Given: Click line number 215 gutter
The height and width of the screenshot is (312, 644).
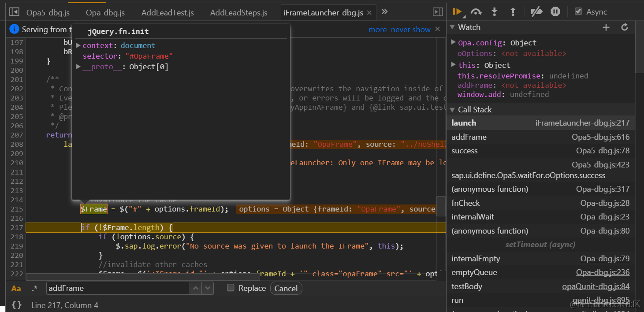Looking at the screenshot, I should 16,209.
